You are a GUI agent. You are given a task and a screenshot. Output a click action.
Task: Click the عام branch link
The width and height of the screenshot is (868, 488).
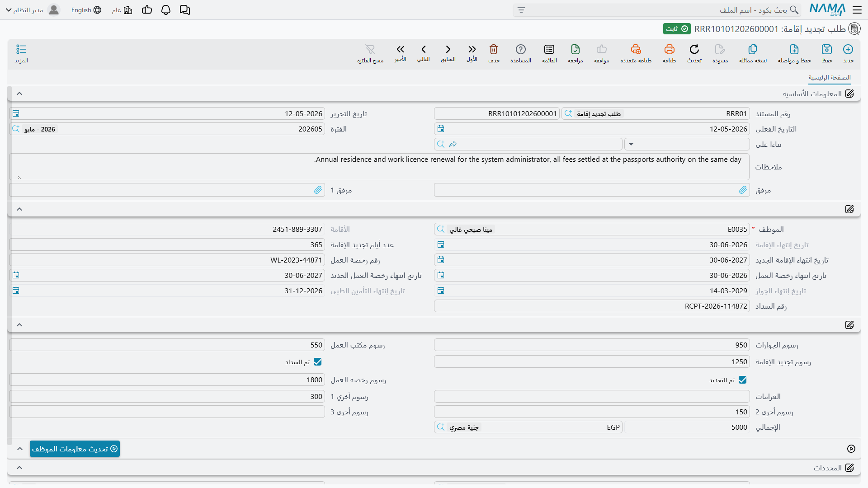pos(122,10)
